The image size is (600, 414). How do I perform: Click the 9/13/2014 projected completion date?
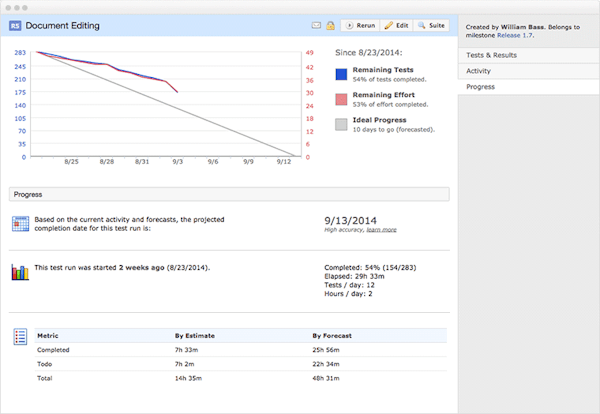pos(352,219)
